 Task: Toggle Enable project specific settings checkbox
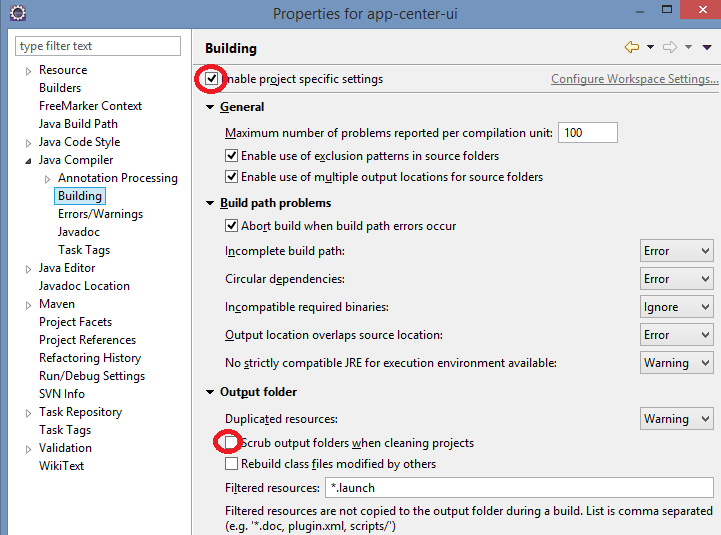tap(211, 79)
